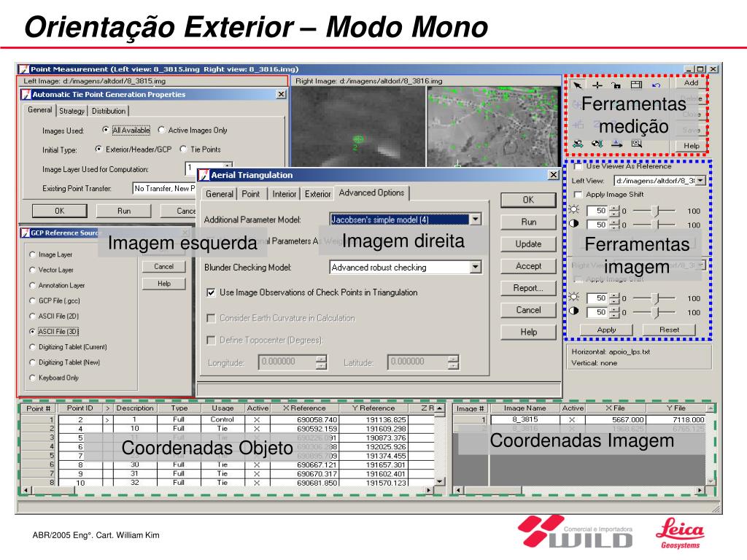Click Reset under the image tools

(x=669, y=330)
